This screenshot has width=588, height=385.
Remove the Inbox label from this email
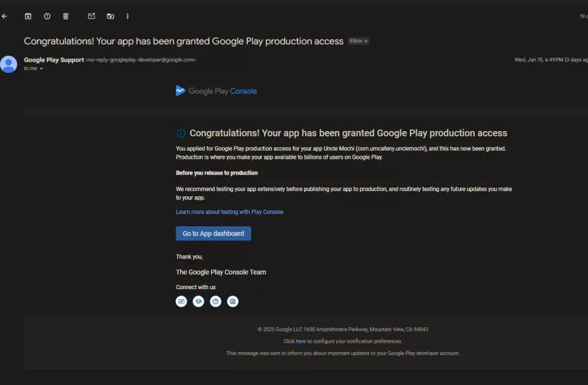coord(366,41)
